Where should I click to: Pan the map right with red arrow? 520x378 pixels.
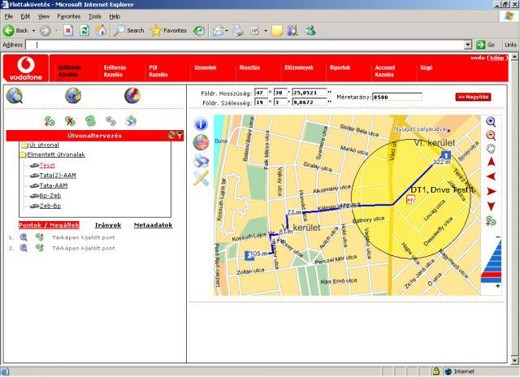[491, 191]
